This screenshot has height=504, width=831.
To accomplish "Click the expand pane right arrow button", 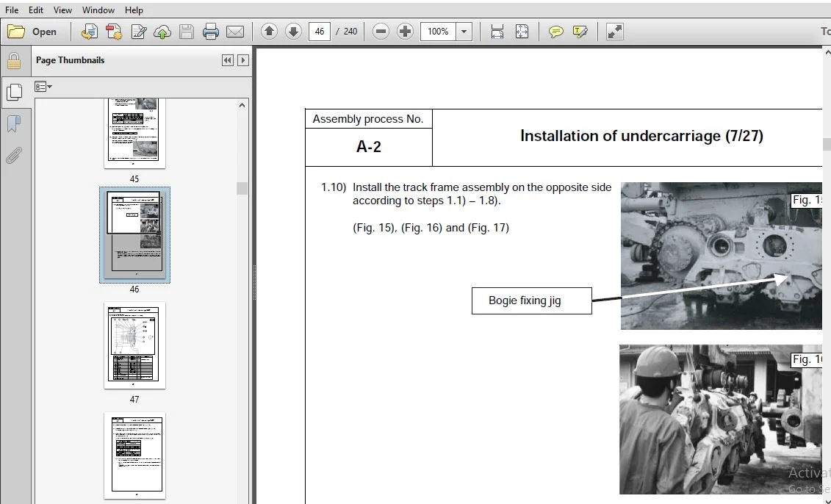I will (242, 60).
